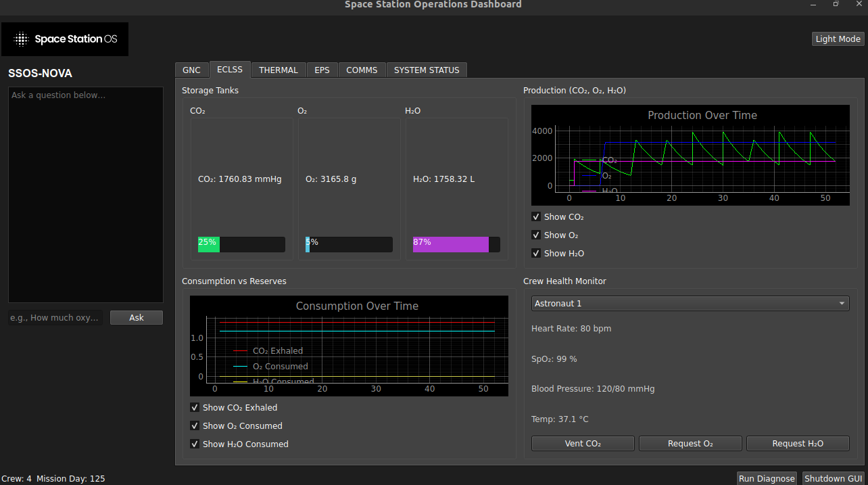Viewport: 868px width, 485px height.
Task: Disable Show O₂ Consumed
Action: click(x=195, y=425)
